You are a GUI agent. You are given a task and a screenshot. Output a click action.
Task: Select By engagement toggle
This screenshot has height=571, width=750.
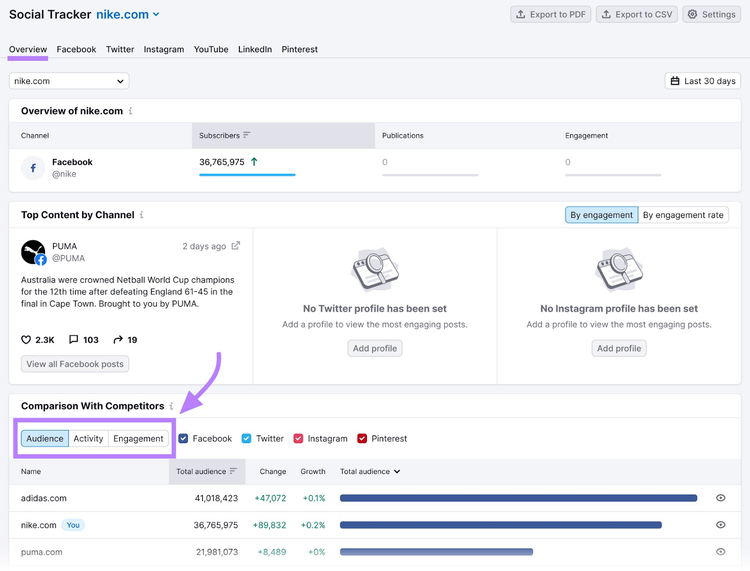pyautogui.click(x=601, y=215)
